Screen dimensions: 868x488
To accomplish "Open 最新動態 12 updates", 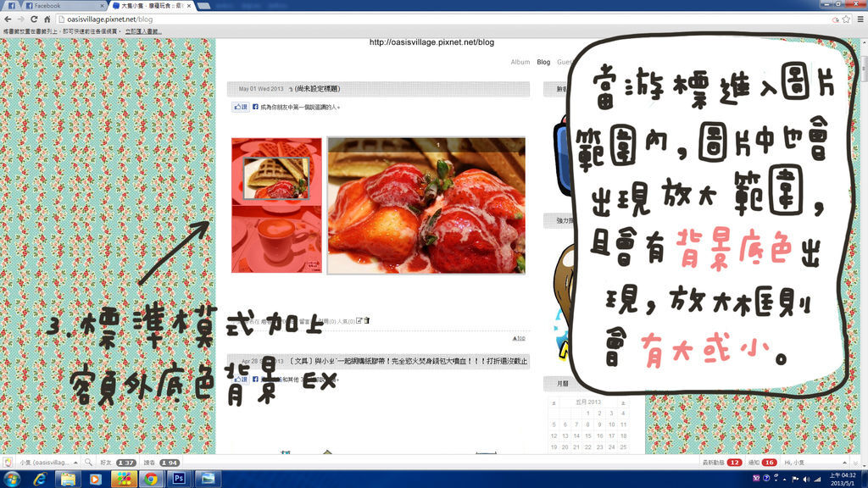I will tap(722, 463).
